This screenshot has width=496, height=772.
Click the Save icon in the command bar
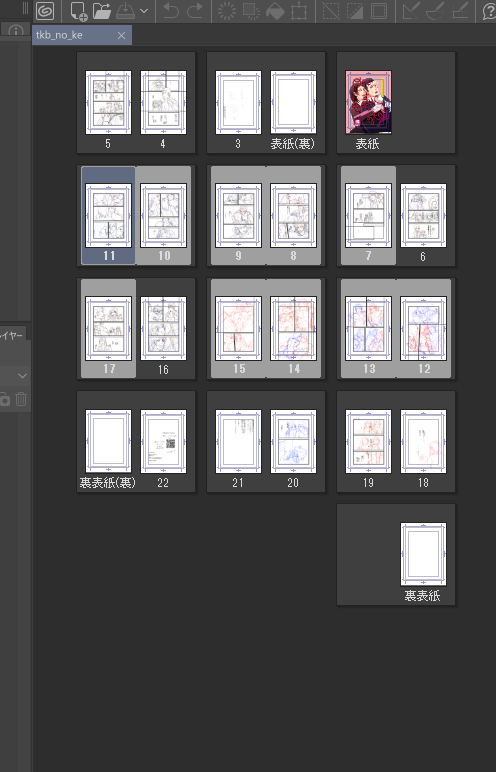coord(126,11)
